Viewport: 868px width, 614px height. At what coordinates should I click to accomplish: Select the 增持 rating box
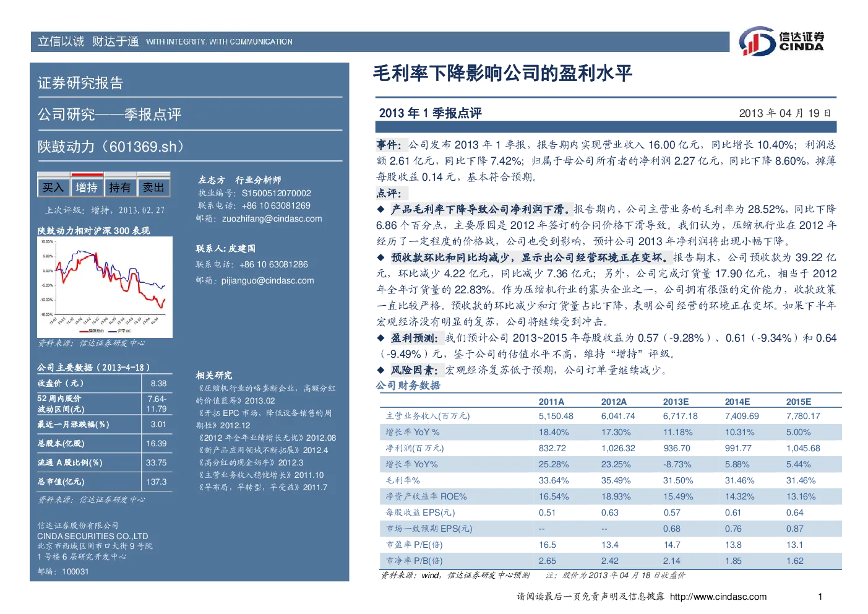pos(87,188)
